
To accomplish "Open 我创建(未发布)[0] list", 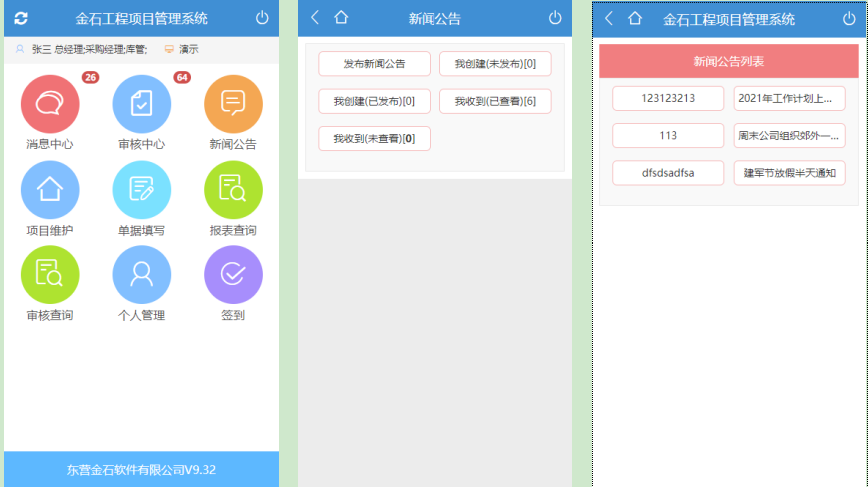I will point(495,64).
